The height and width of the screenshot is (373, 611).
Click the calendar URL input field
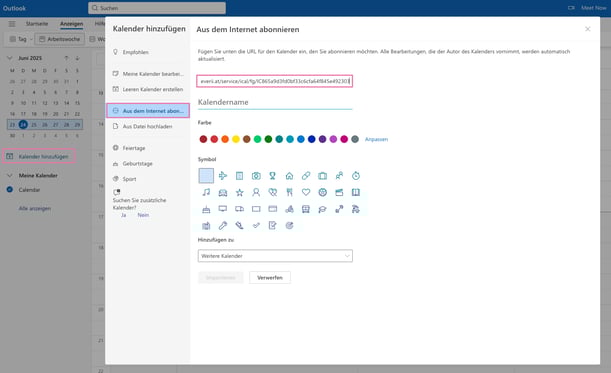275,81
